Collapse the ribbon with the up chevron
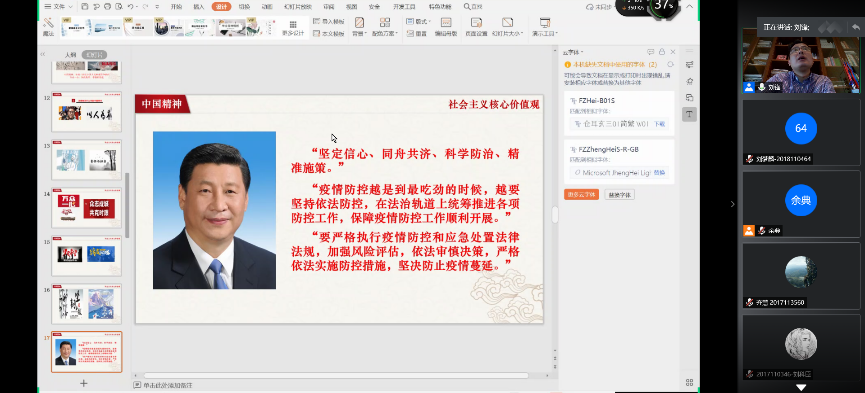The width and height of the screenshot is (865, 393). click(689, 7)
